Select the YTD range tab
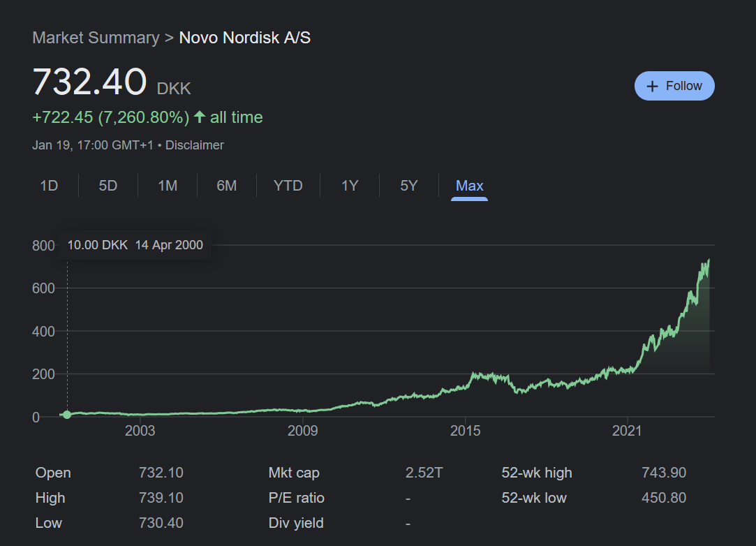 coord(288,186)
